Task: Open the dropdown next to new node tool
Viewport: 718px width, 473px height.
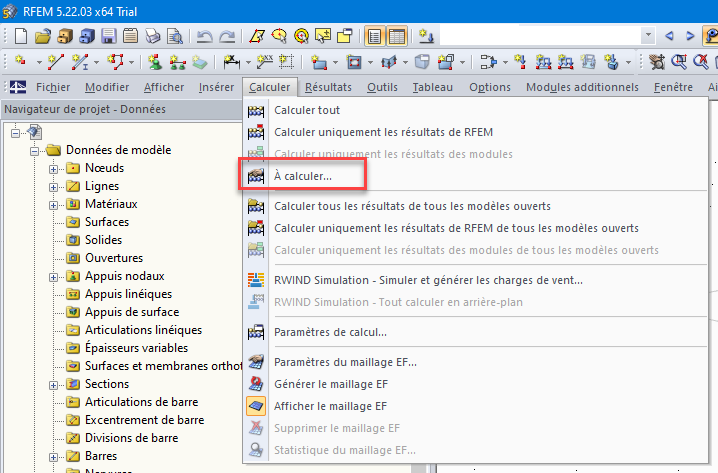Action: pos(39,62)
